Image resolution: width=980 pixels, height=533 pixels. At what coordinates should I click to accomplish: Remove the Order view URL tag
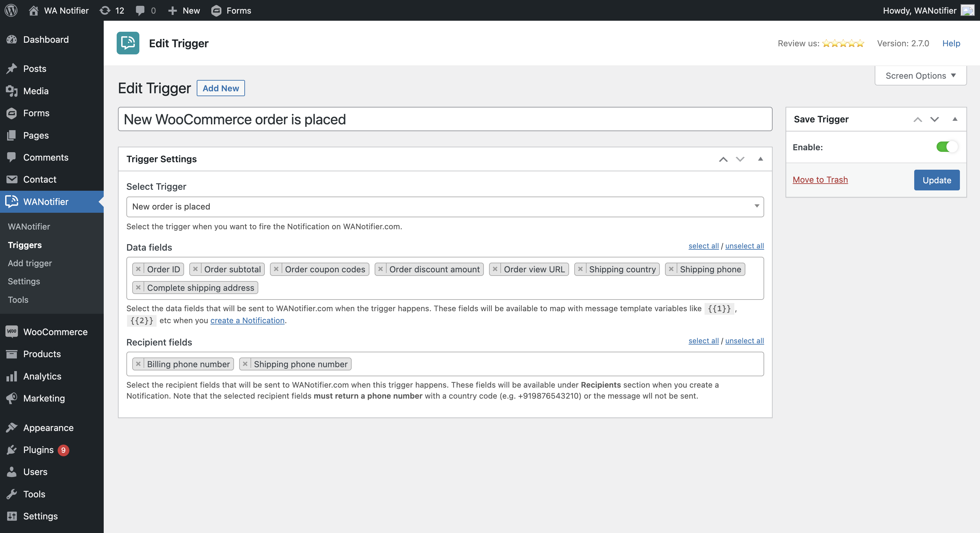click(x=495, y=269)
